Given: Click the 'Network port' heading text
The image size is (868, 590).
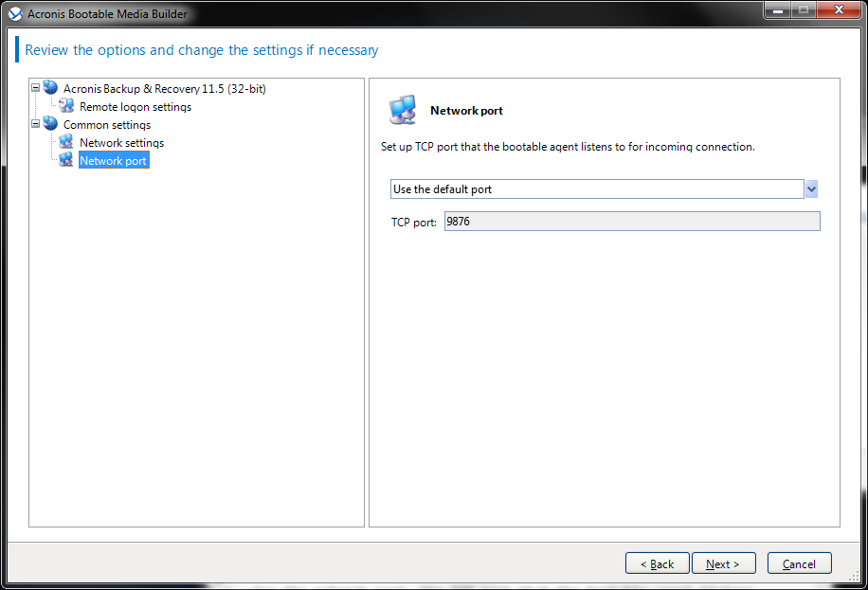Looking at the screenshot, I should coord(466,111).
